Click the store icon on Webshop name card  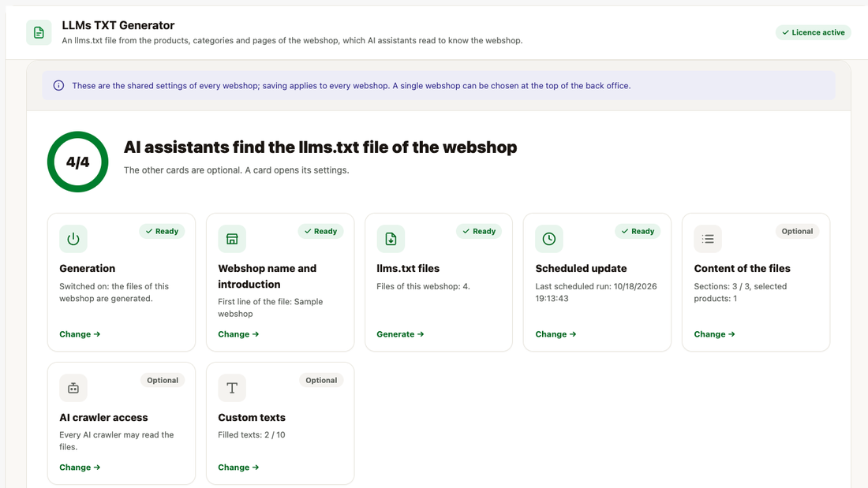[232, 239]
